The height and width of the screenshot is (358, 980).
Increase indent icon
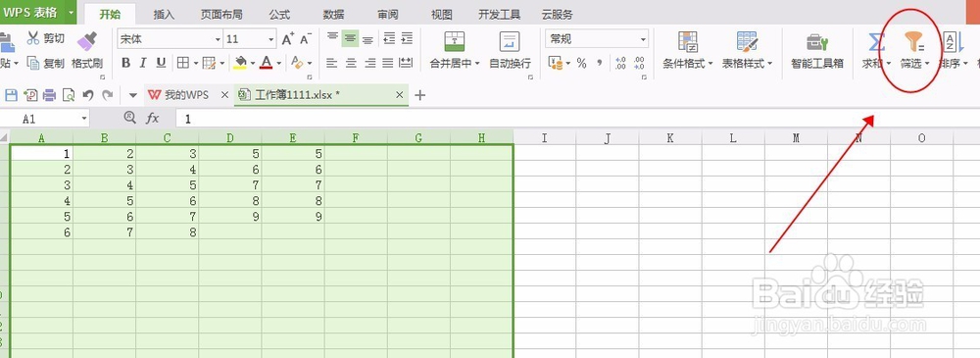[407, 39]
